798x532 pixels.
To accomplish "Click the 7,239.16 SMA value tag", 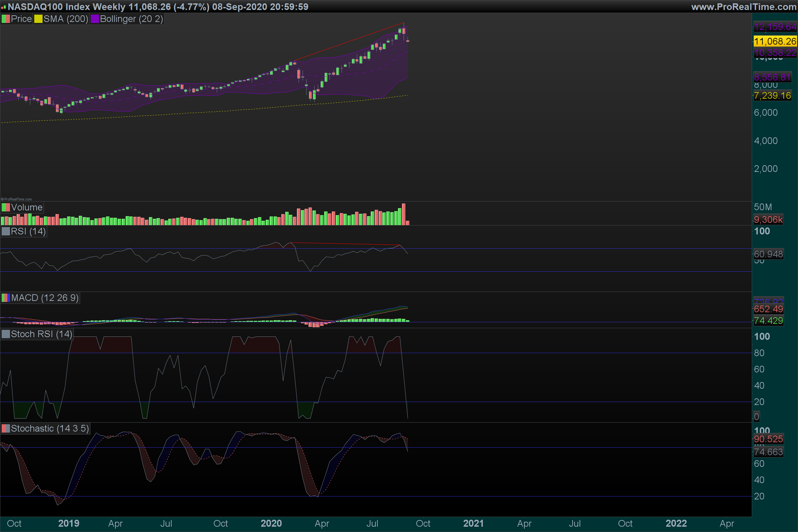I will click(772, 96).
